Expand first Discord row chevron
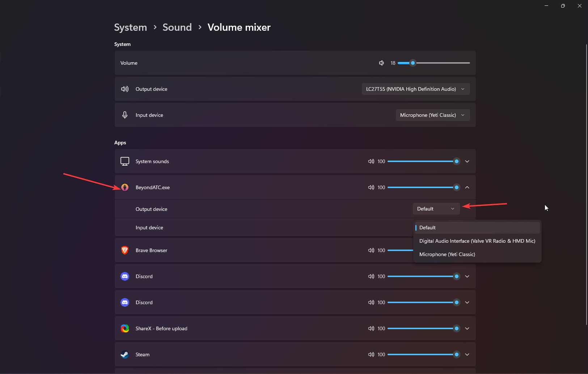 point(467,276)
